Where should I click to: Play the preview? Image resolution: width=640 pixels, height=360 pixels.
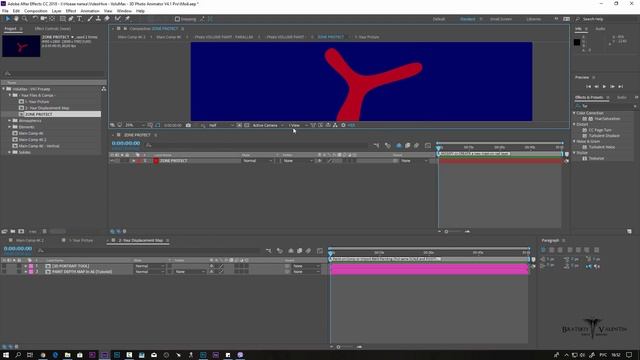point(604,87)
